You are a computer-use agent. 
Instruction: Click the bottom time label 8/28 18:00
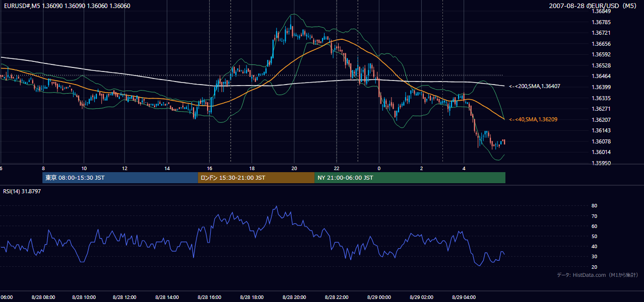(251, 297)
